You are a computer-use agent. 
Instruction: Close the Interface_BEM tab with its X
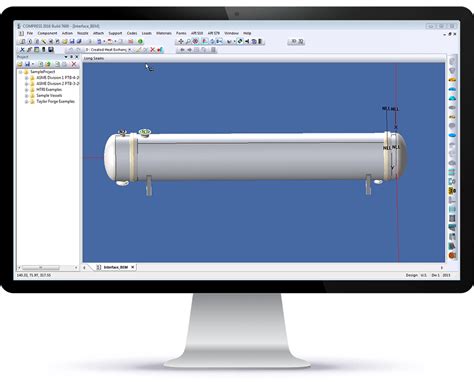click(x=133, y=267)
